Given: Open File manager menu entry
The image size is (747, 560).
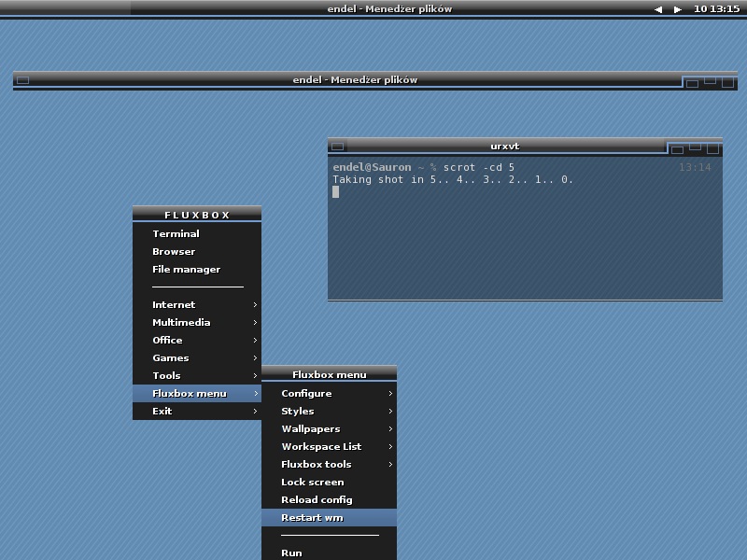Looking at the screenshot, I should pos(197,270).
